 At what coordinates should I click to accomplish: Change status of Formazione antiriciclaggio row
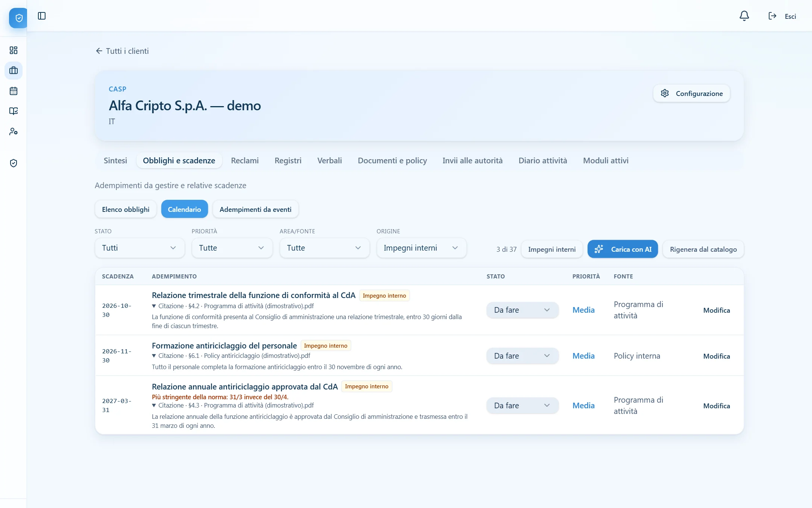coord(522,356)
